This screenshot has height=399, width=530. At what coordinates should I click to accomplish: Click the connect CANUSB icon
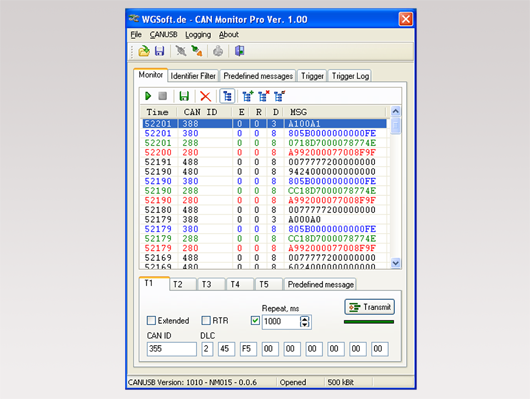[197, 51]
